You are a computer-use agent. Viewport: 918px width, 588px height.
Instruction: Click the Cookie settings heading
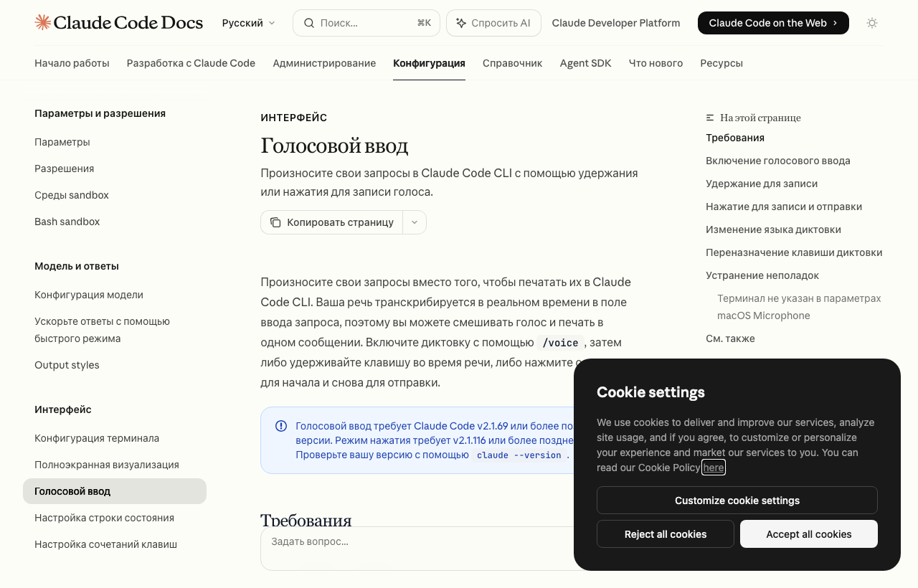pos(650,392)
